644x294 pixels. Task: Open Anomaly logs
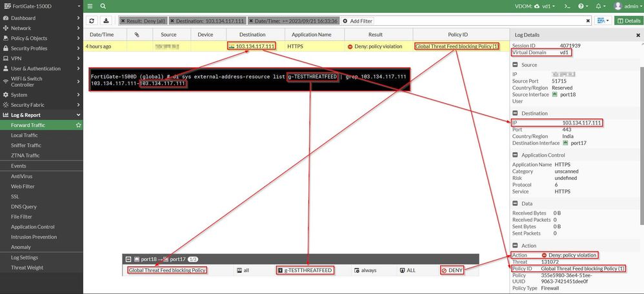coord(21,247)
